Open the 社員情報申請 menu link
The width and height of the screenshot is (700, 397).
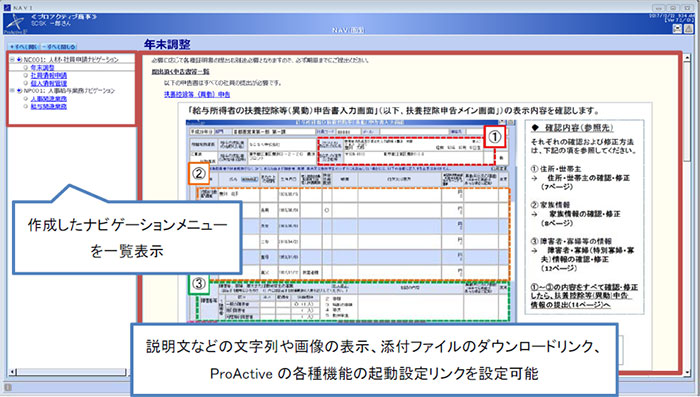click(49, 75)
